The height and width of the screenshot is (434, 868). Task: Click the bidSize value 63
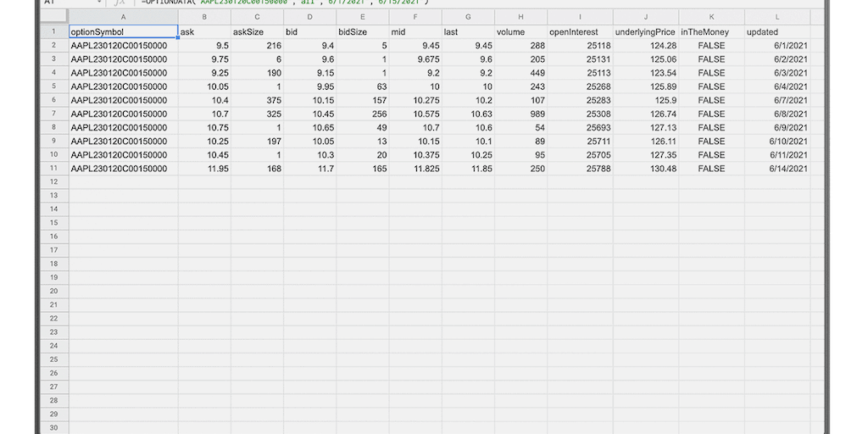(x=363, y=86)
